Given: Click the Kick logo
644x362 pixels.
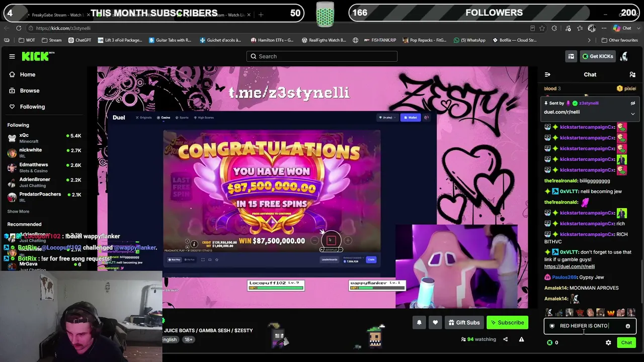Looking at the screenshot, I should click(x=38, y=56).
